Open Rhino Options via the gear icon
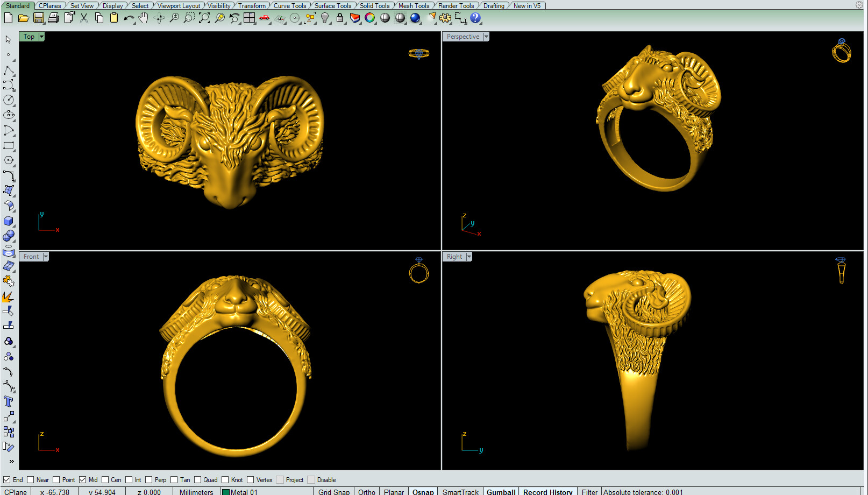This screenshot has height=495, width=868. 446,18
